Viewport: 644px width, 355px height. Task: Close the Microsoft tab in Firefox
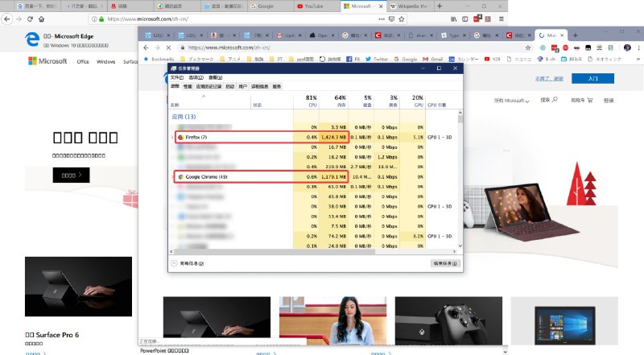[x=381, y=6]
